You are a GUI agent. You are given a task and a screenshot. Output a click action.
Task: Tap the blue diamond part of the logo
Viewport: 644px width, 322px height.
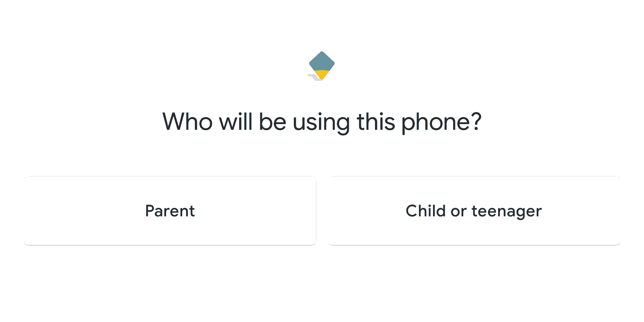322,61
